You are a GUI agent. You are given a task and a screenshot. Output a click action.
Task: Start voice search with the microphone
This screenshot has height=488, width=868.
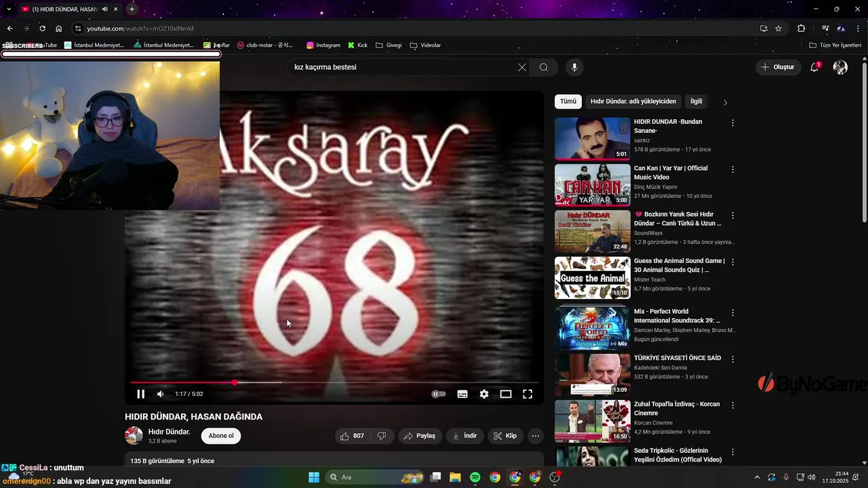coord(574,67)
